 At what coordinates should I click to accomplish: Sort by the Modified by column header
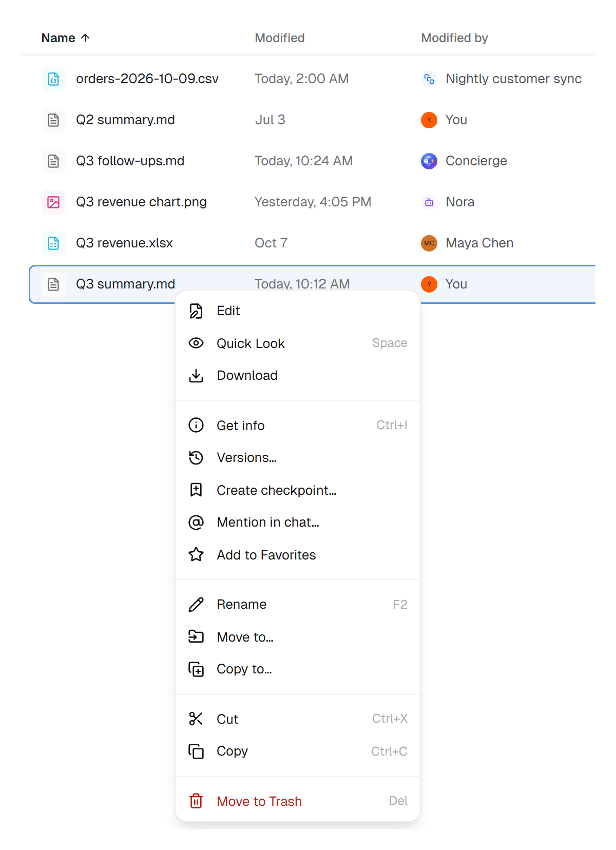click(x=454, y=38)
